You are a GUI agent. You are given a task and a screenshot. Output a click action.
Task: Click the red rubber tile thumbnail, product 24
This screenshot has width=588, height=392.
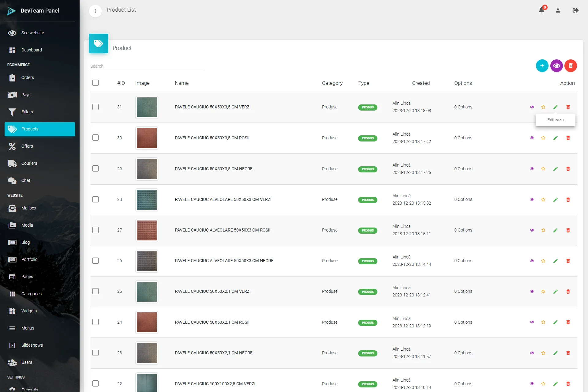point(147,322)
